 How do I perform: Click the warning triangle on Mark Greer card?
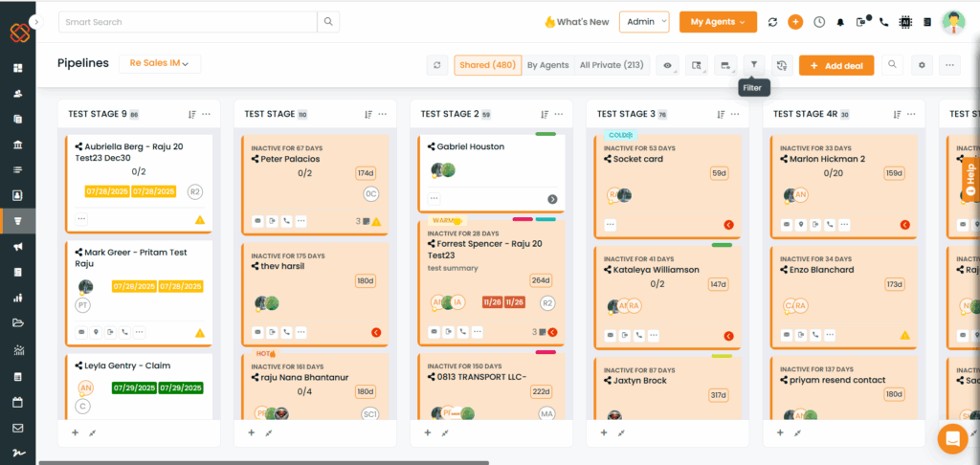[200, 333]
